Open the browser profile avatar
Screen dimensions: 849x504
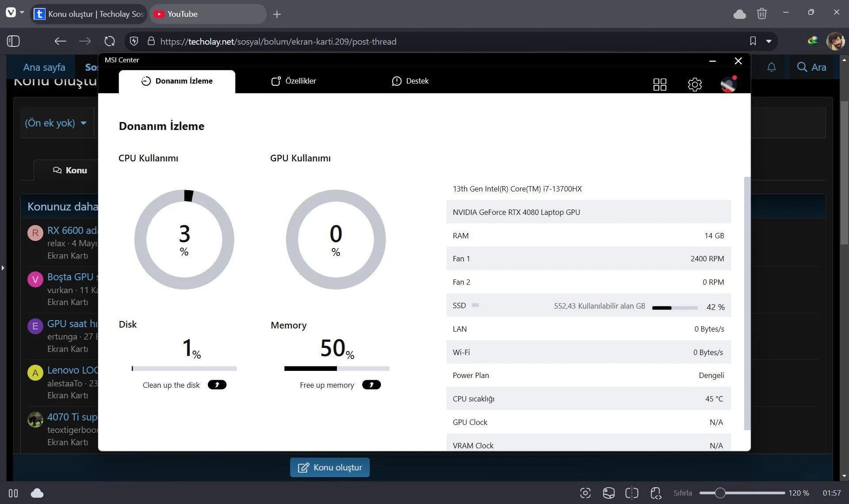click(835, 41)
